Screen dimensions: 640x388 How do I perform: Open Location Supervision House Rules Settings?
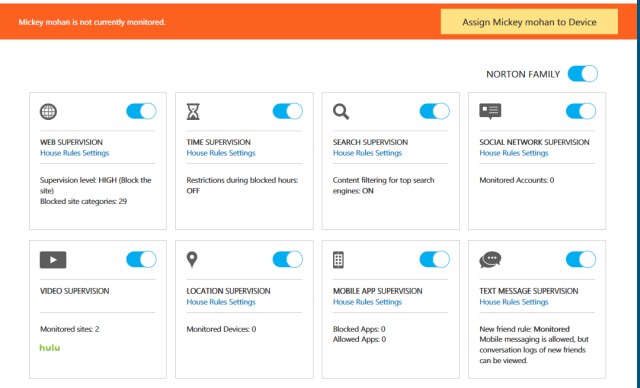pyautogui.click(x=221, y=302)
